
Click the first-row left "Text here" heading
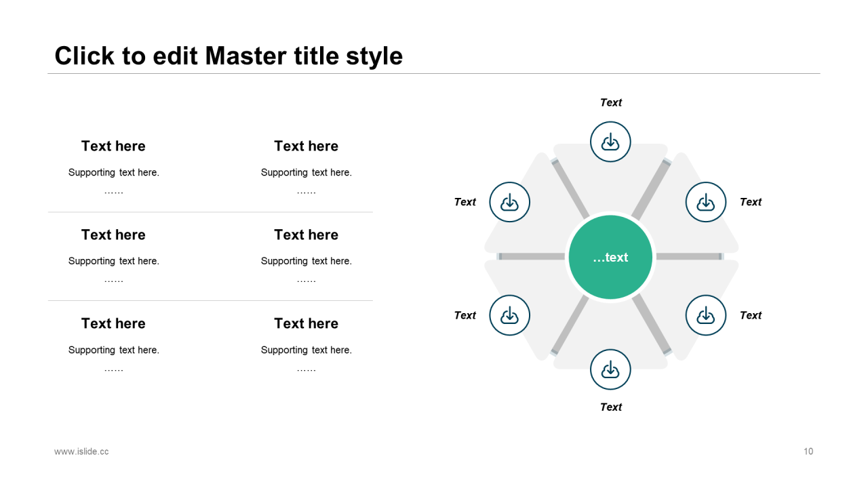click(113, 146)
